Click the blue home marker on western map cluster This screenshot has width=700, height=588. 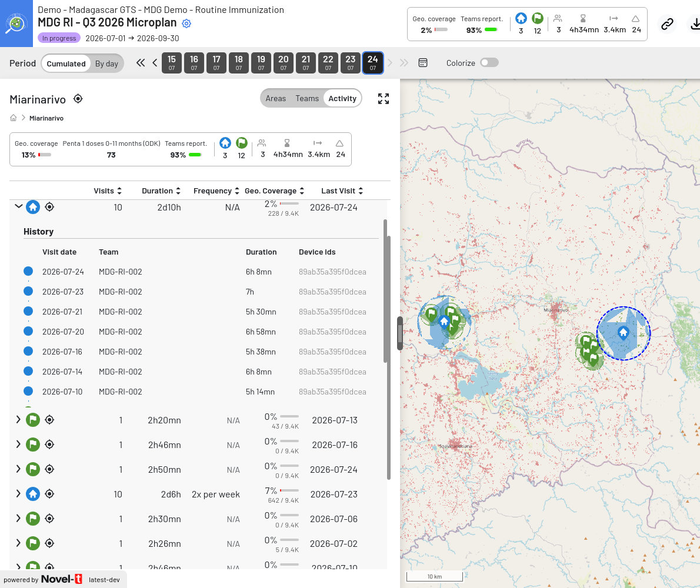[444, 321]
